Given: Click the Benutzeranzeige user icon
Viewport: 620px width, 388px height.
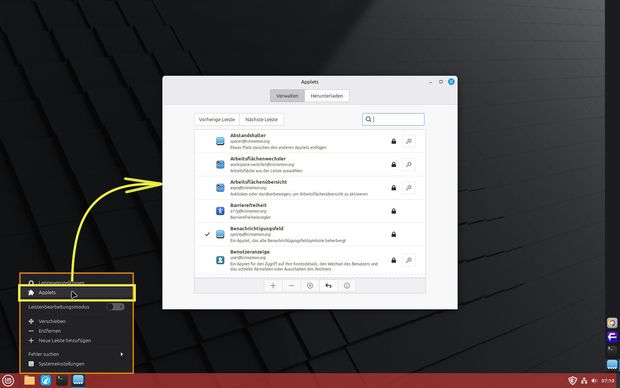Looking at the screenshot, I should pos(220,260).
